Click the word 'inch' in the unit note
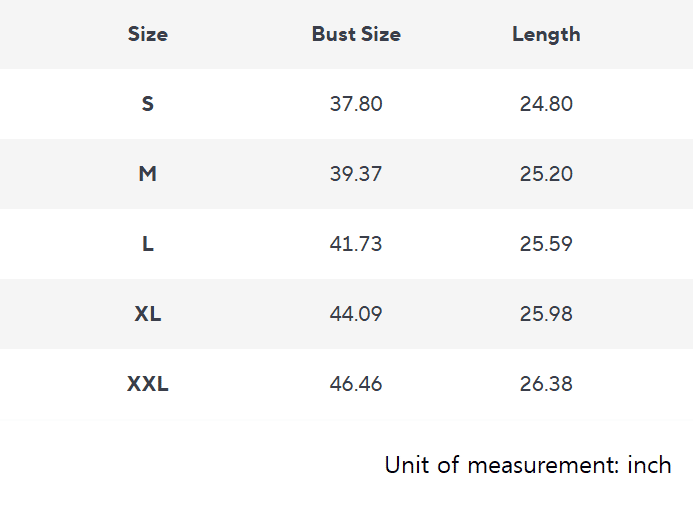693x510 pixels. [x=649, y=465]
